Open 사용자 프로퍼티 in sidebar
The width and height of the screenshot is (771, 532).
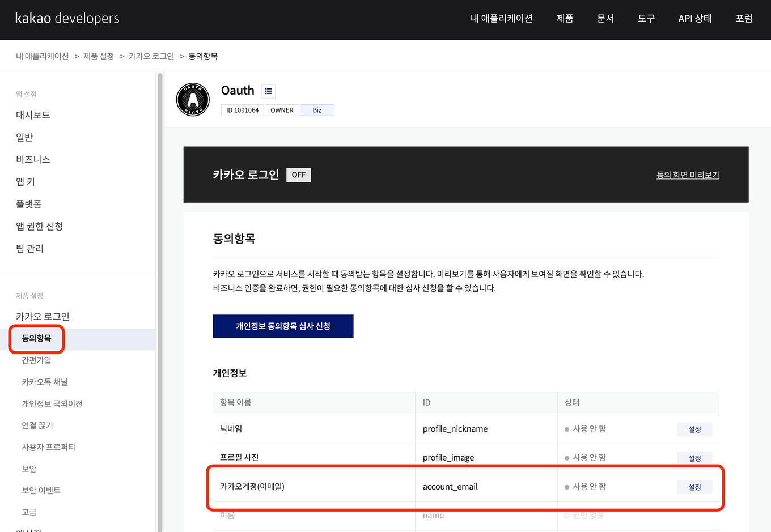point(48,447)
